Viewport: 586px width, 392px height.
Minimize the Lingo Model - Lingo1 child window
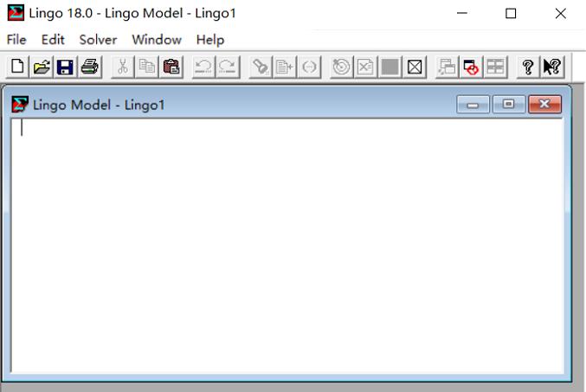click(473, 104)
